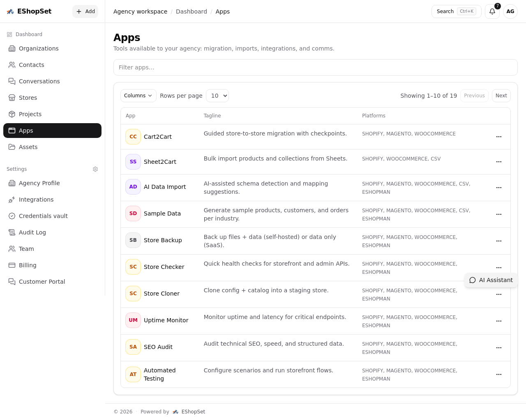Open Agency workspace from the breadcrumb
The height and width of the screenshot is (420, 526).
pos(140,11)
